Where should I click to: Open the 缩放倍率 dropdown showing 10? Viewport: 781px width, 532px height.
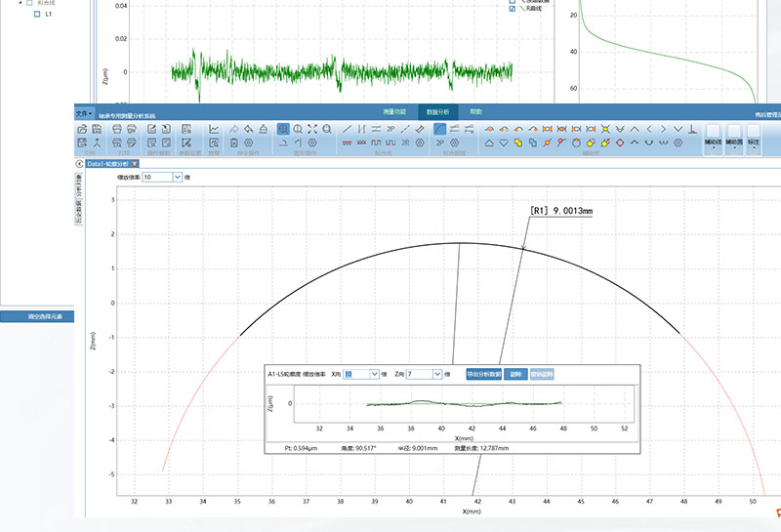178,178
